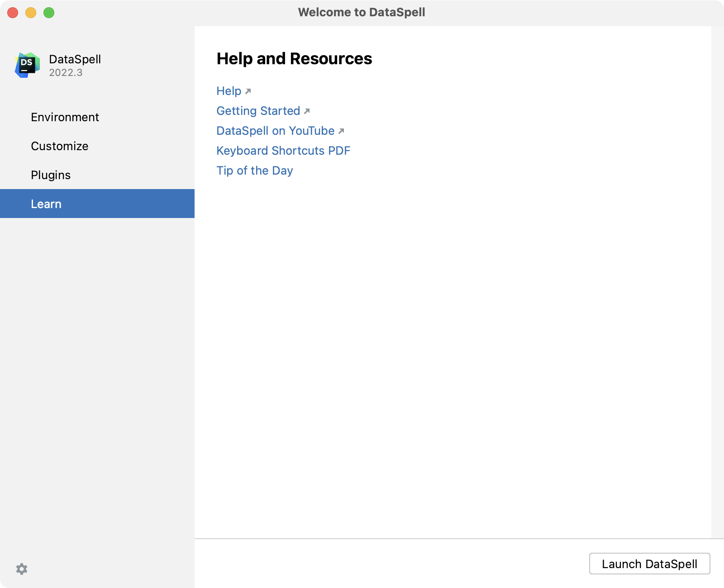Minimize window with the yellow button
This screenshot has width=724, height=588.
point(31,13)
